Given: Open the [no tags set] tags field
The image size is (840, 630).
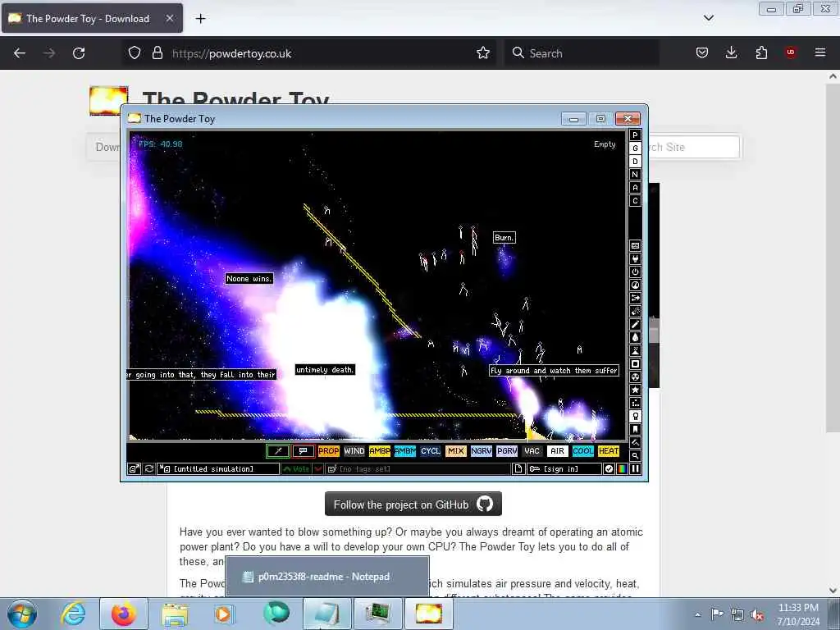Looking at the screenshot, I should (x=418, y=468).
